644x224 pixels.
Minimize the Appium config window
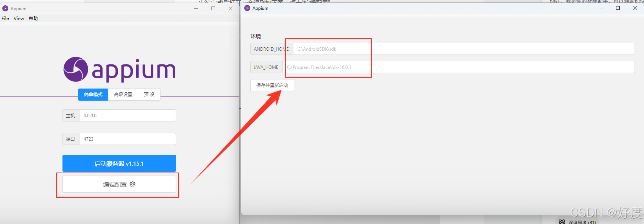pos(601,8)
